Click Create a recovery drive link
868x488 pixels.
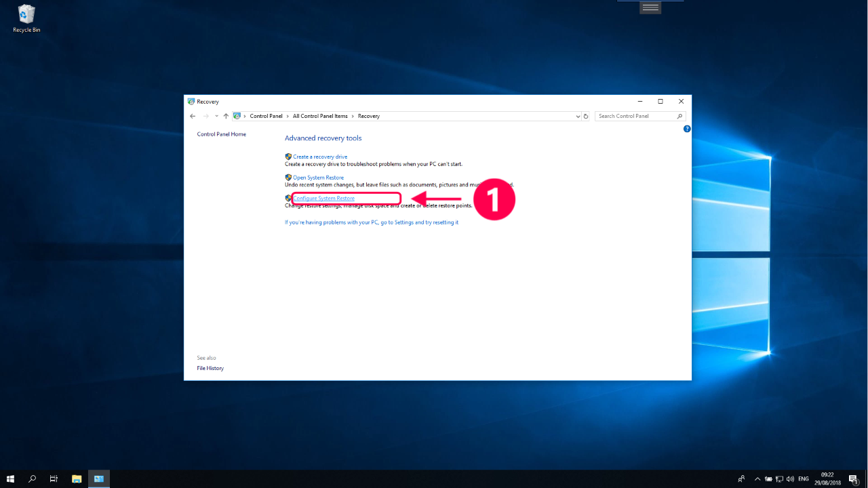point(320,157)
